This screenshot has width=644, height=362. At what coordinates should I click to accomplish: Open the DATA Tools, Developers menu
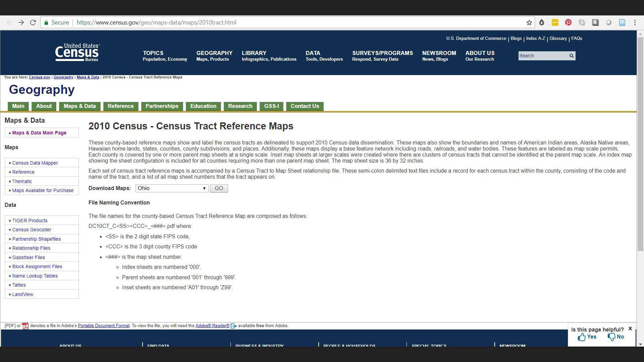point(324,56)
